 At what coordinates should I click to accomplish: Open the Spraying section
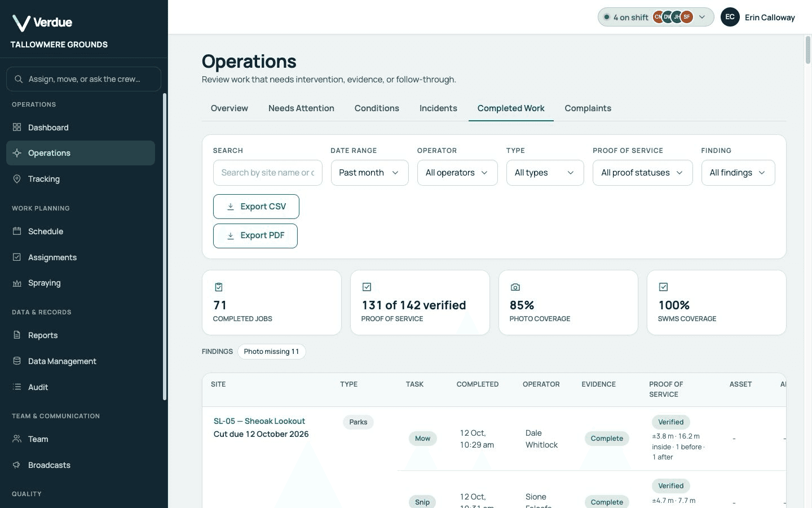pyautogui.click(x=81, y=283)
